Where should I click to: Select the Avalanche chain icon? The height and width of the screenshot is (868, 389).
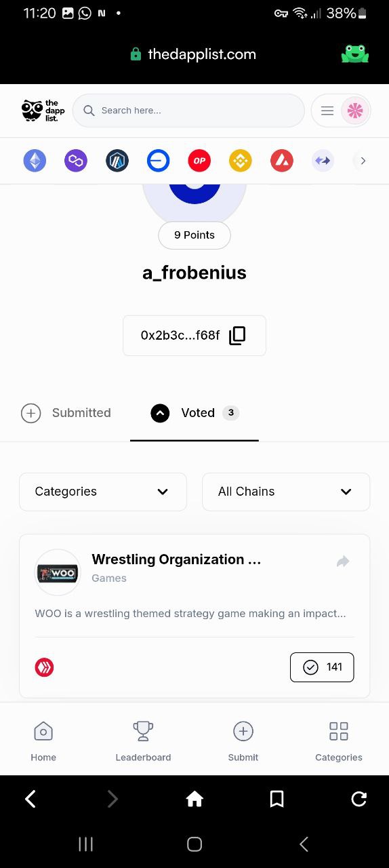tap(282, 161)
